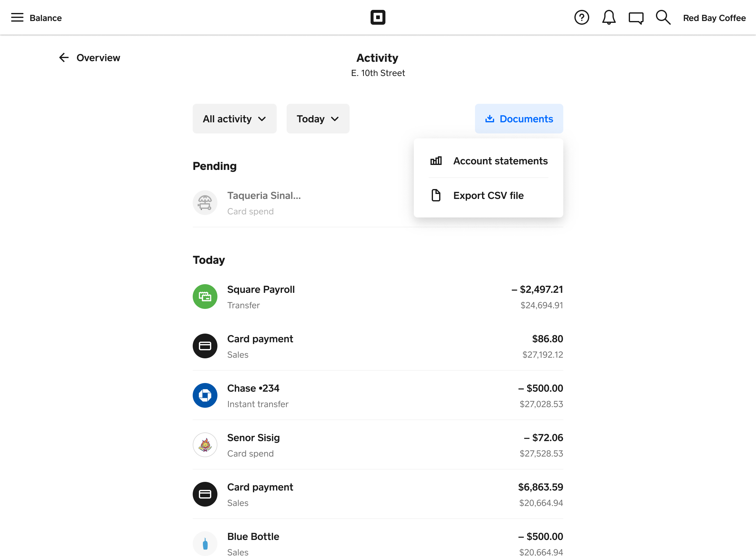The width and height of the screenshot is (756, 556).
Task: Click the $27,528.53 balance value
Action: click(541, 454)
